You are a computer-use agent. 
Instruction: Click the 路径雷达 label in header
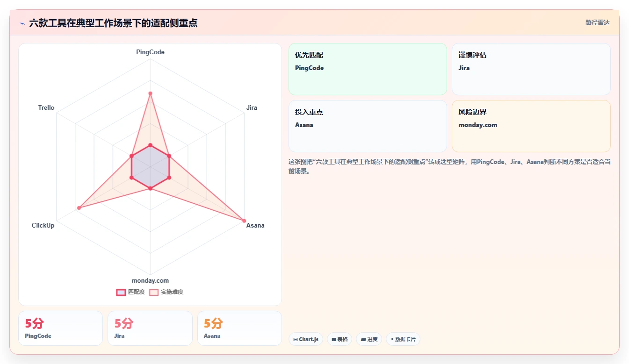tap(598, 22)
